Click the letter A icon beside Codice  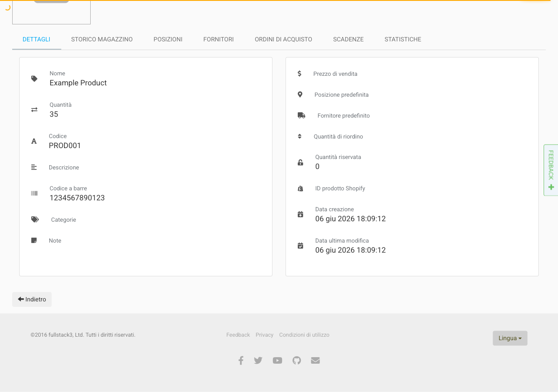coord(34,141)
